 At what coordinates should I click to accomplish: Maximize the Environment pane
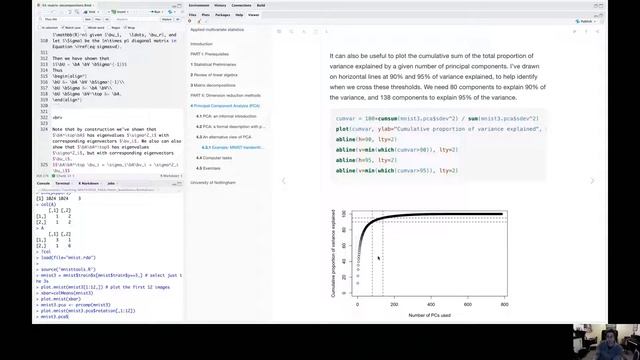pos(601,6)
